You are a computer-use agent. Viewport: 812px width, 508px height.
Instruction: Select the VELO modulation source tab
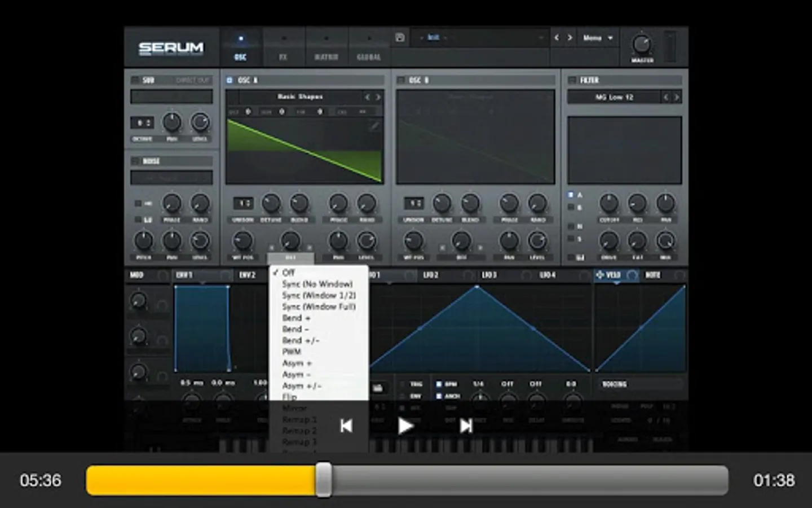tap(614, 275)
